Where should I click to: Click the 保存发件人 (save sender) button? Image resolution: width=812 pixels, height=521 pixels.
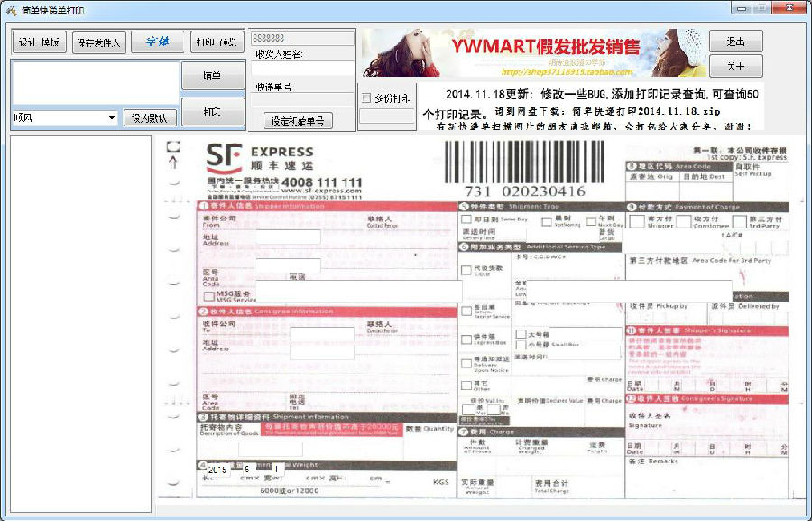pos(97,42)
